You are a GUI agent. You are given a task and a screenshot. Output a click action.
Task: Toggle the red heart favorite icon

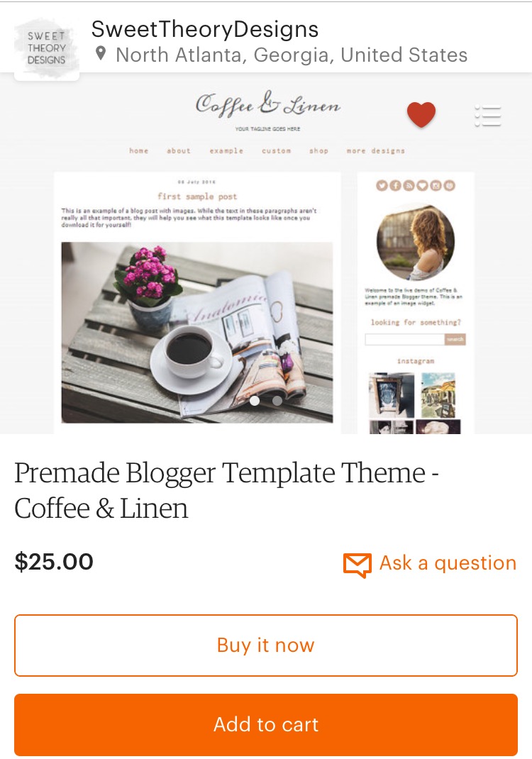click(421, 115)
